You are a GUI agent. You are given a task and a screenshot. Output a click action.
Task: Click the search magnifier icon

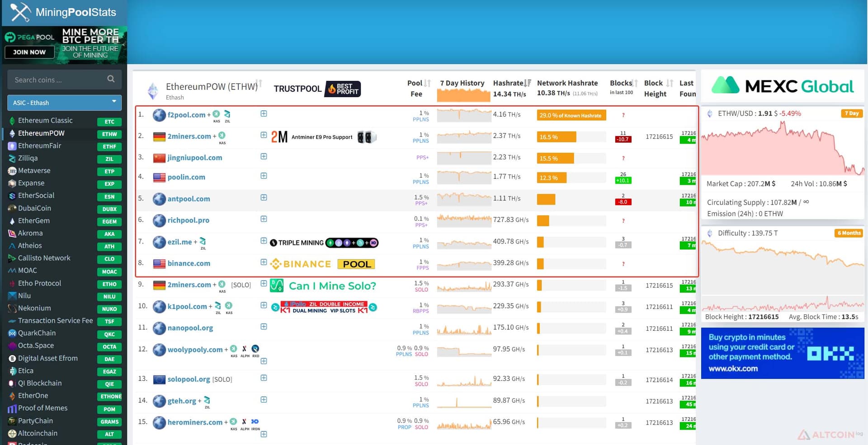pyautogui.click(x=111, y=79)
